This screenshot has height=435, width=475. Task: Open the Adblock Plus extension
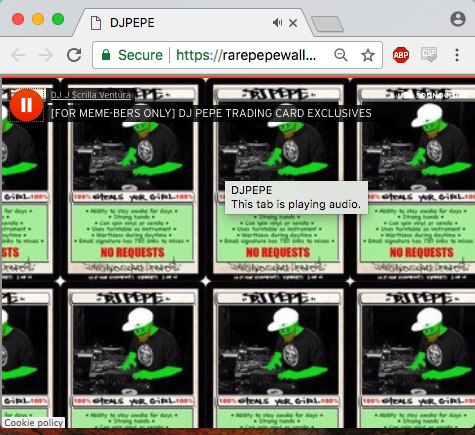click(x=401, y=55)
